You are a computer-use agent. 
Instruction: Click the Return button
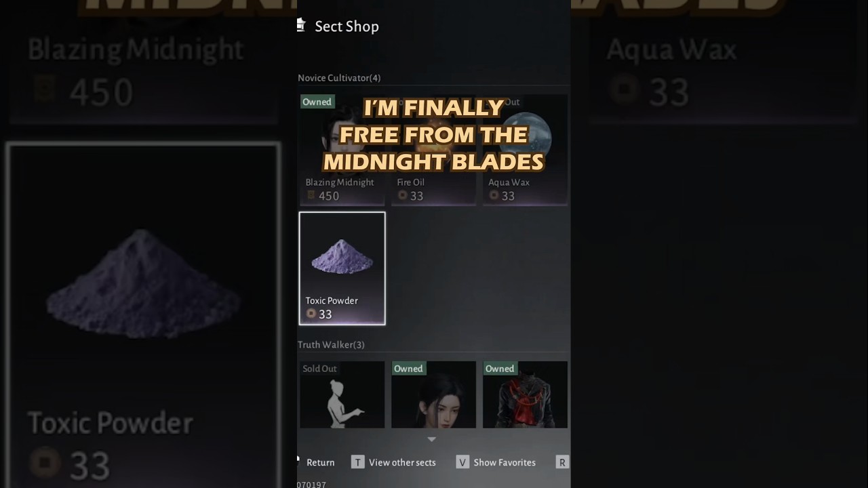click(320, 462)
